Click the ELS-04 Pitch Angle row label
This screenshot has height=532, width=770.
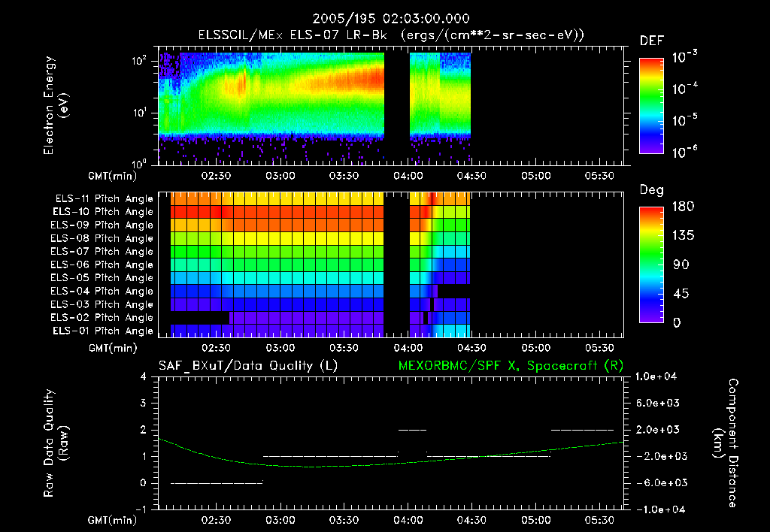[x=102, y=291]
